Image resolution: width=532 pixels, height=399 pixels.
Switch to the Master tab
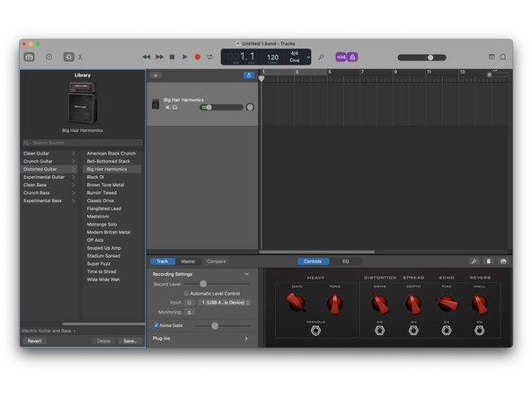pos(189,262)
